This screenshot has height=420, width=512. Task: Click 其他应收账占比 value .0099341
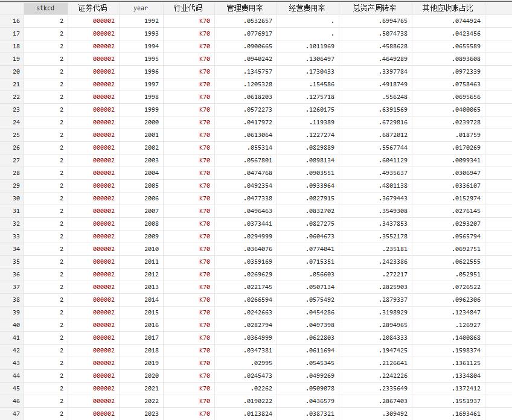point(466,161)
